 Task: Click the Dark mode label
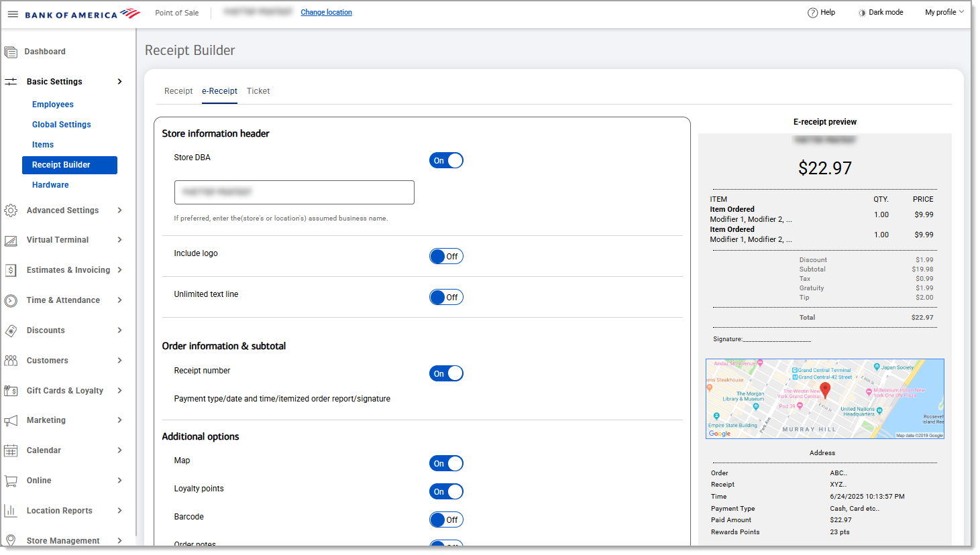pos(886,13)
